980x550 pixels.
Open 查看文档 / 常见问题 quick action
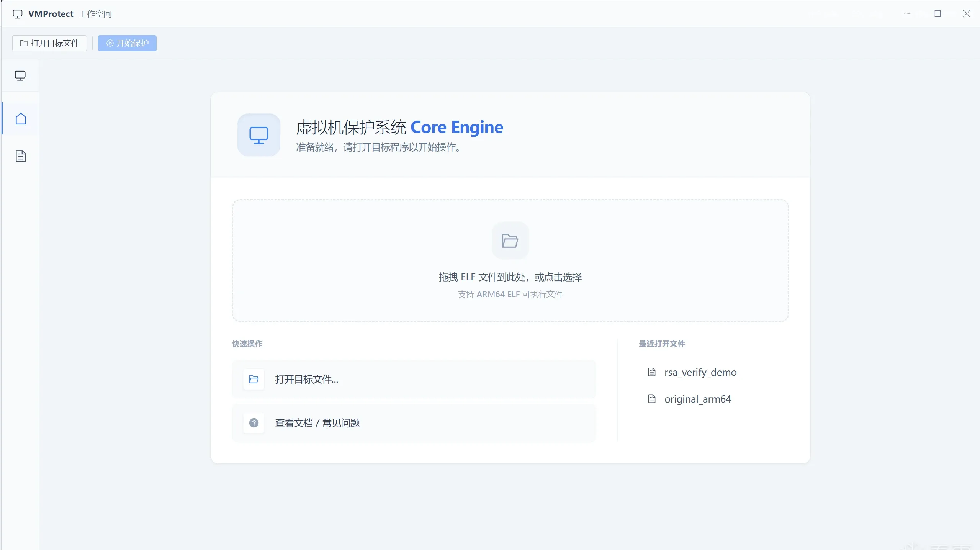pyautogui.click(x=414, y=423)
